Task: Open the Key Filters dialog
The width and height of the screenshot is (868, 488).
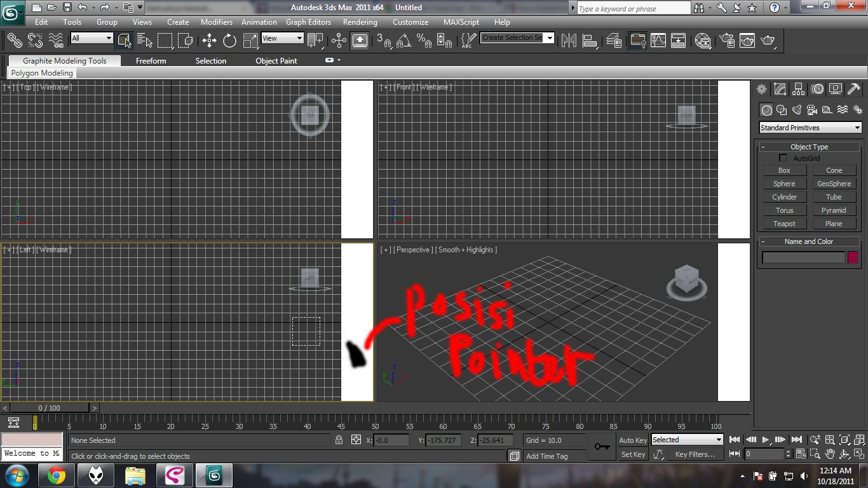Action: [x=695, y=454]
